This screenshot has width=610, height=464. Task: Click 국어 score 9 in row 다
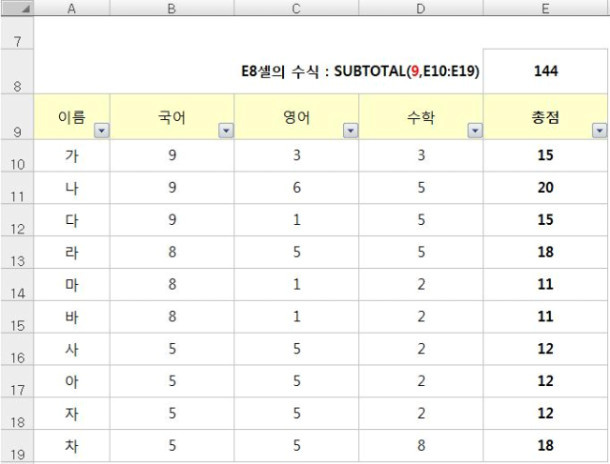click(x=172, y=220)
